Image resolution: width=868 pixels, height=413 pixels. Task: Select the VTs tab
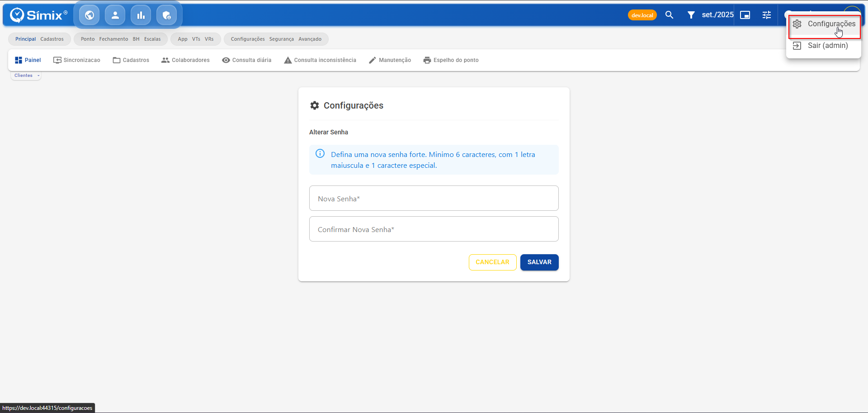pyautogui.click(x=196, y=39)
